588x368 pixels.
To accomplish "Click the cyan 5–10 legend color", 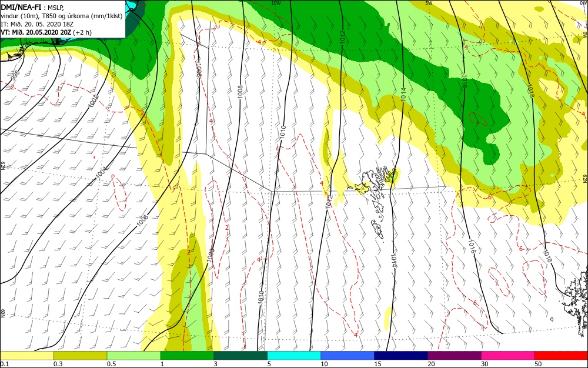I will click(294, 356).
